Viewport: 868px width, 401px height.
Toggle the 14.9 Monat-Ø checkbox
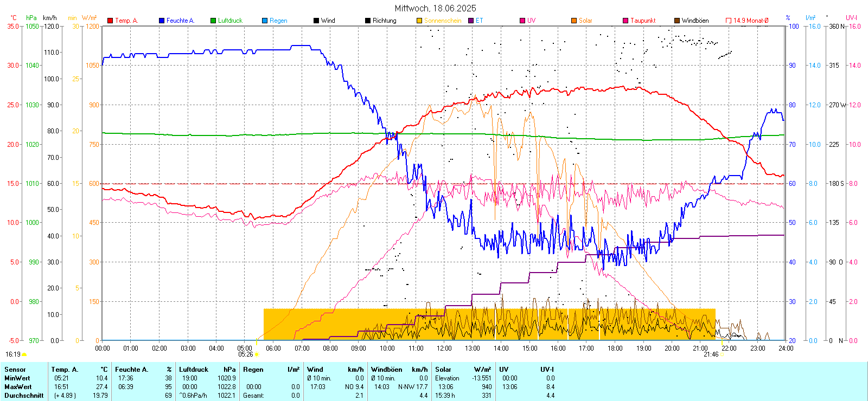729,21
